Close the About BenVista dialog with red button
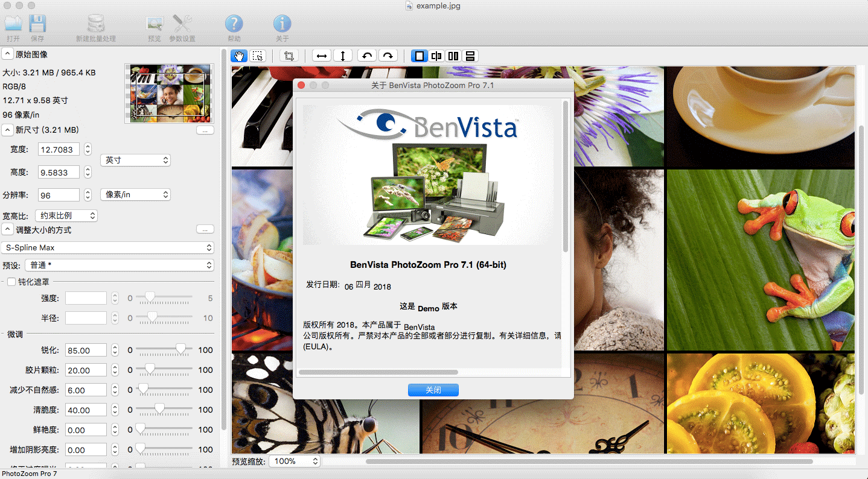The height and width of the screenshot is (479, 868). point(301,85)
